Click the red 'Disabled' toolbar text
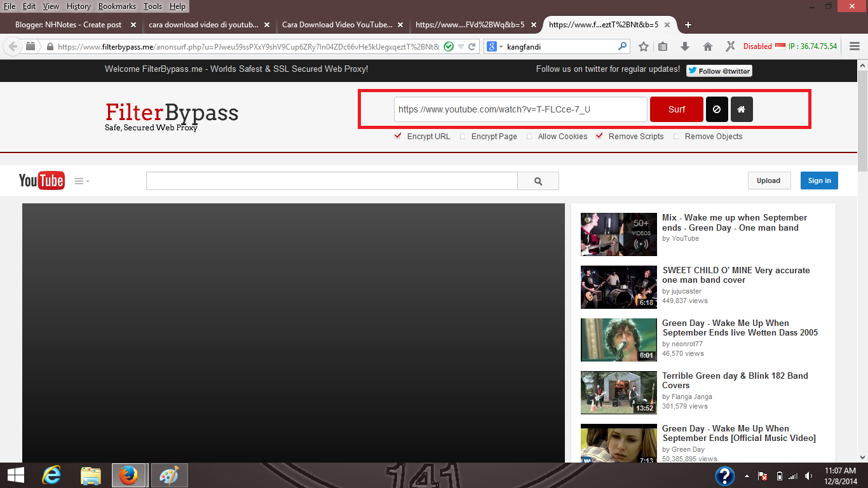The image size is (868, 488). (x=757, y=46)
